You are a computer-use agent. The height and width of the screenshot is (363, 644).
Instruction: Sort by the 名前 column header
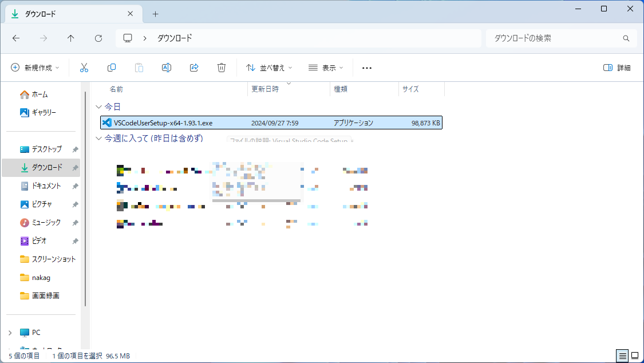(x=116, y=89)
